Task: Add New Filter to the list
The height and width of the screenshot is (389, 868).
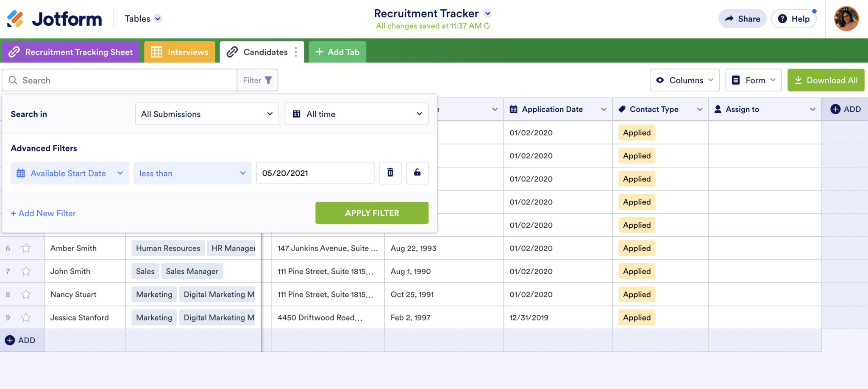Action: (43, 213)
